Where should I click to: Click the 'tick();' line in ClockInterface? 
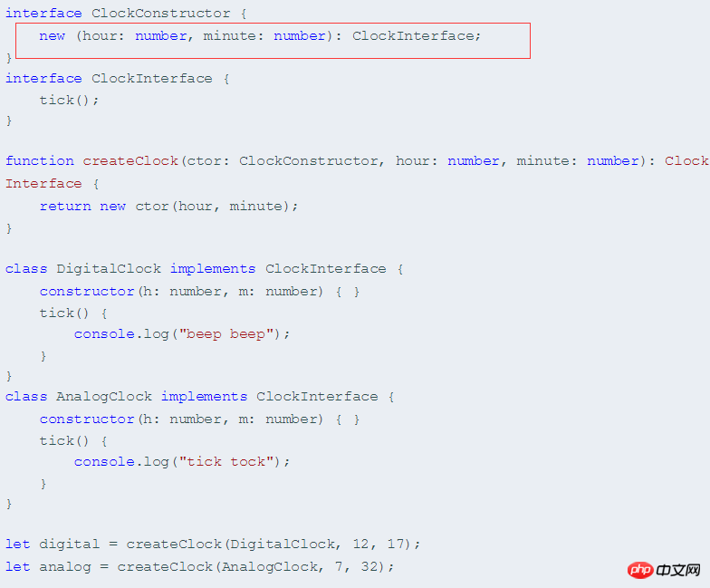(69, 100)
